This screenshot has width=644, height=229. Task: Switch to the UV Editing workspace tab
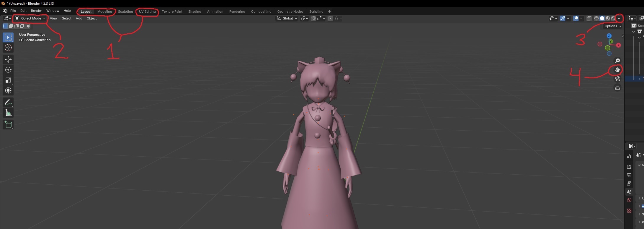pos(147,12)
